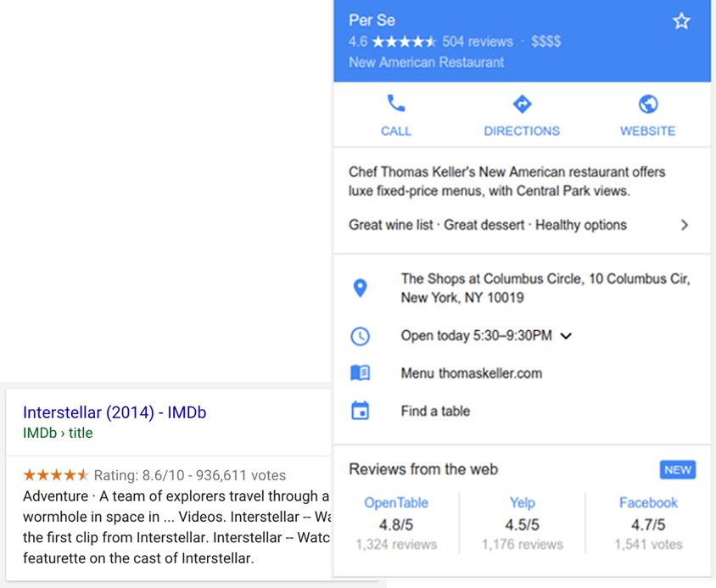The width and height of the screenshot is (716, 588).
Task: Open Interstellar (2014) - IMDb result link
Action: [115, 412]
